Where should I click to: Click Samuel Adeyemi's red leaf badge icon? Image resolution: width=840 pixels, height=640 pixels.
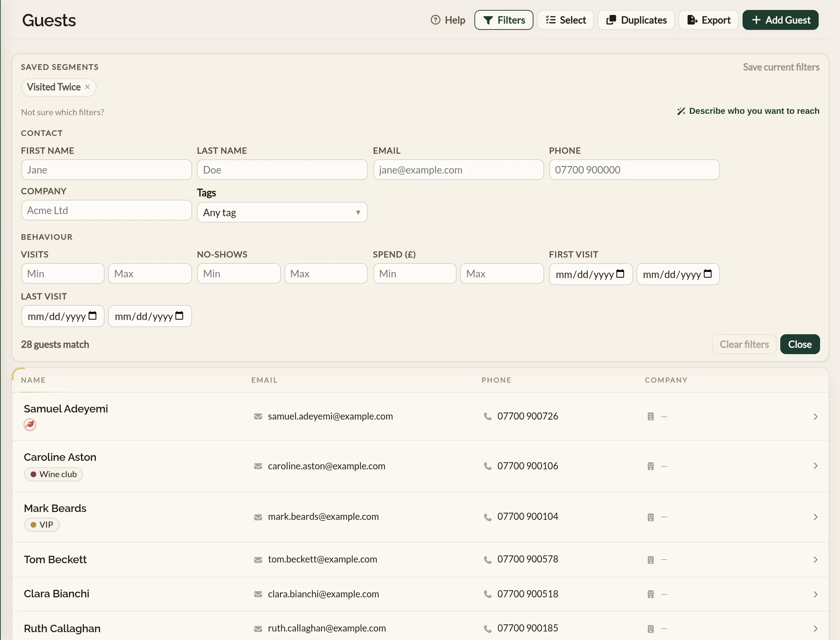tap(30, 424)
